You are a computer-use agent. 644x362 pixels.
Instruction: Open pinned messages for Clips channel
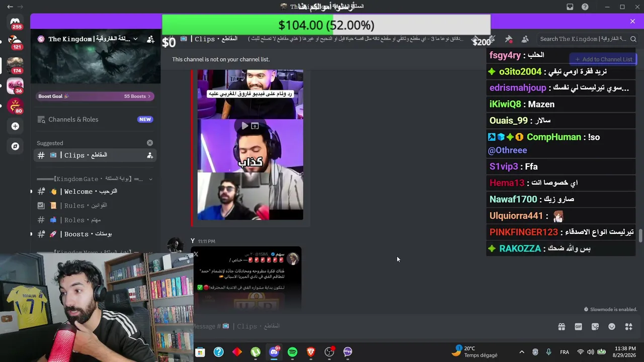pyautogui.click(x=509, y=39)
